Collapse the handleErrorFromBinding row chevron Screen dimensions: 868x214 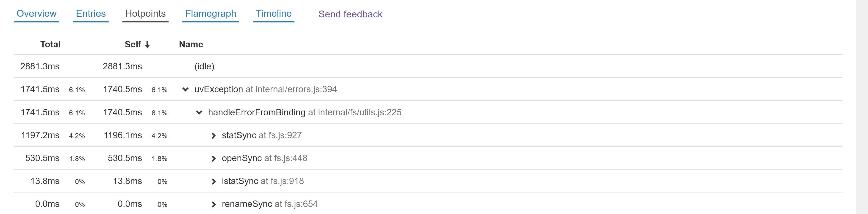199,112
